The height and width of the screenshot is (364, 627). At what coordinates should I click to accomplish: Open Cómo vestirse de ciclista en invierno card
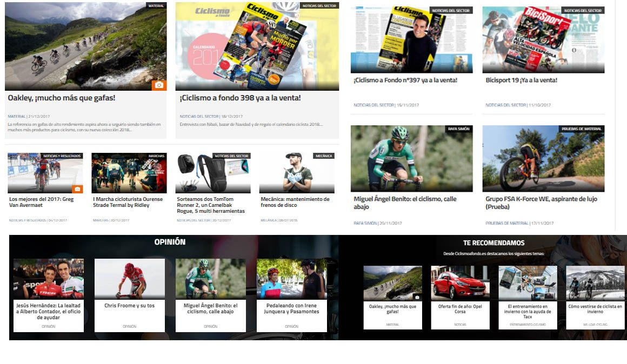tap(596, 297)
